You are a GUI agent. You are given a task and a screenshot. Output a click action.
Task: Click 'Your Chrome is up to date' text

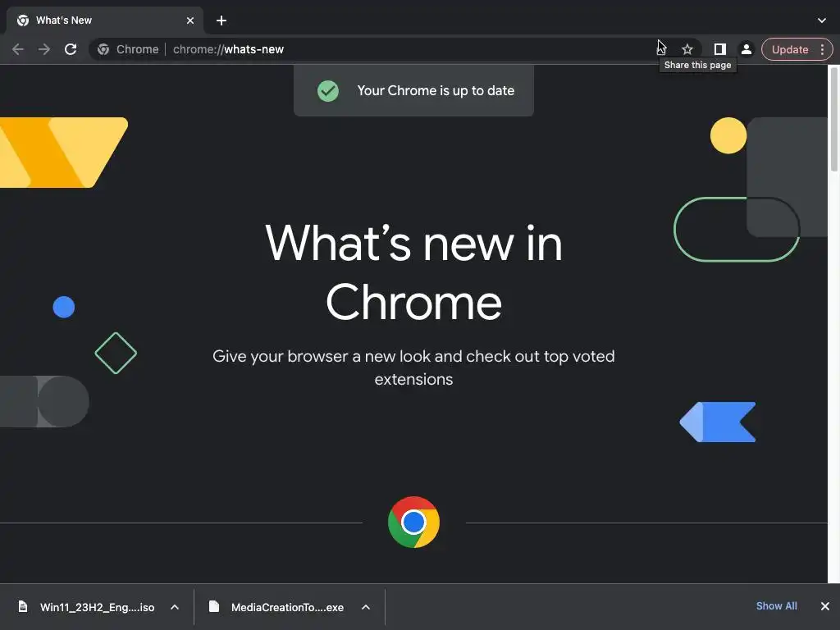[x=436, y=90]
